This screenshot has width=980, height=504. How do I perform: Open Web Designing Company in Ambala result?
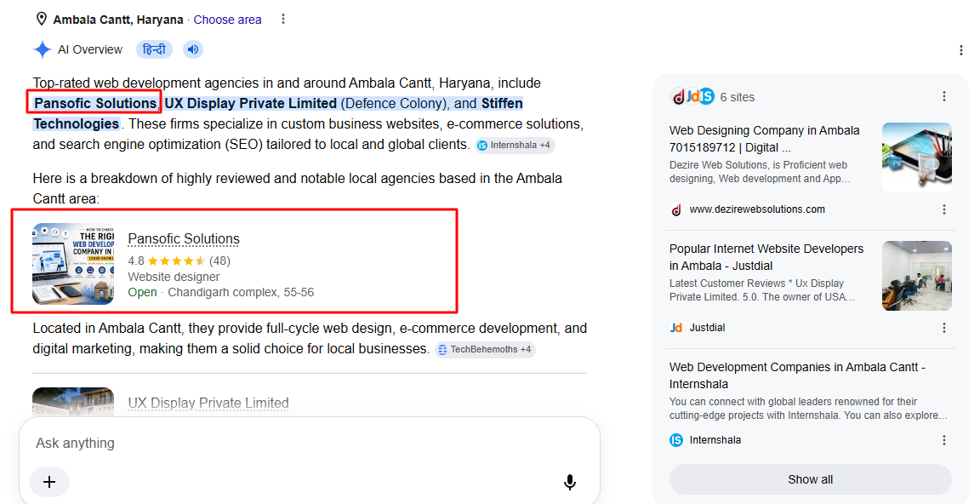point(765,139)
